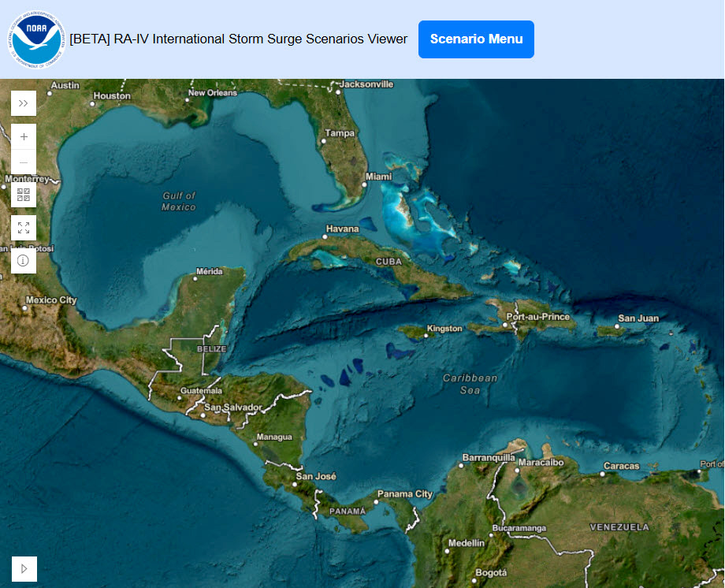Enter fullscreen map view

24,227
